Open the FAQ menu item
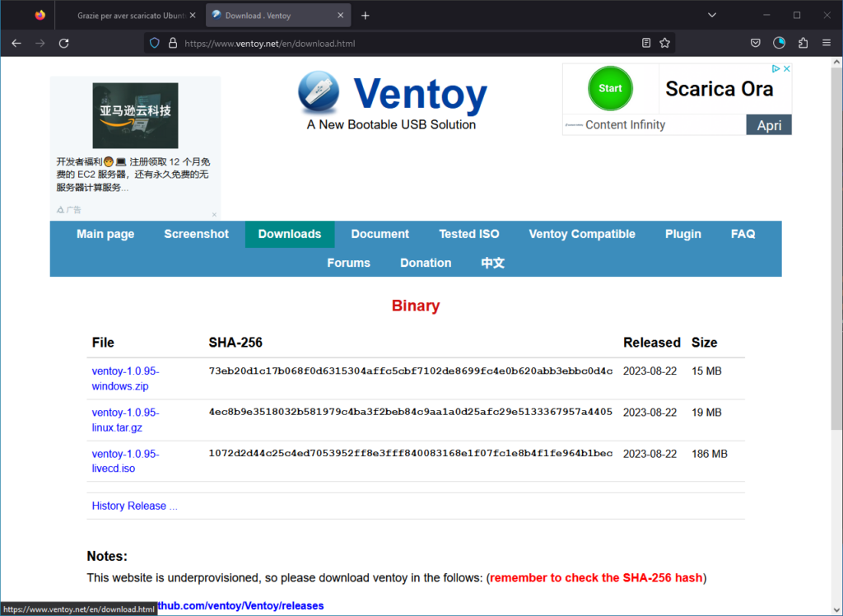 (743, 234)
